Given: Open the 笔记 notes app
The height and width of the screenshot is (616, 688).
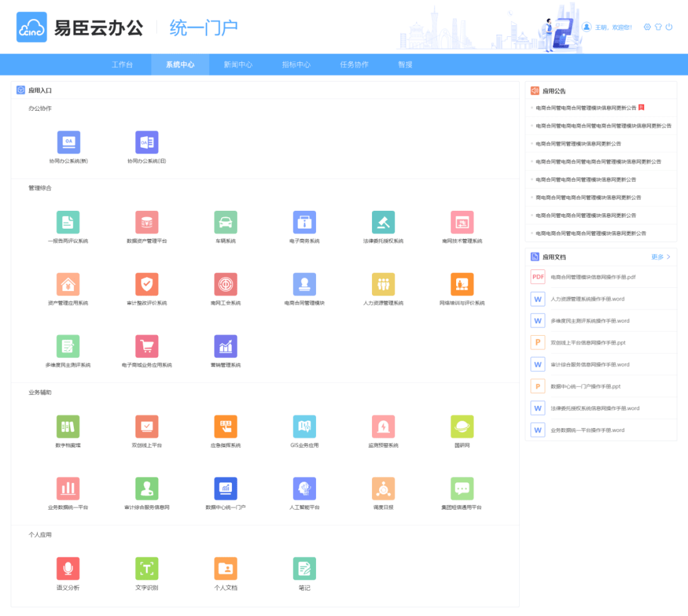Looking at the screenshot, I should tap(305, 569).
